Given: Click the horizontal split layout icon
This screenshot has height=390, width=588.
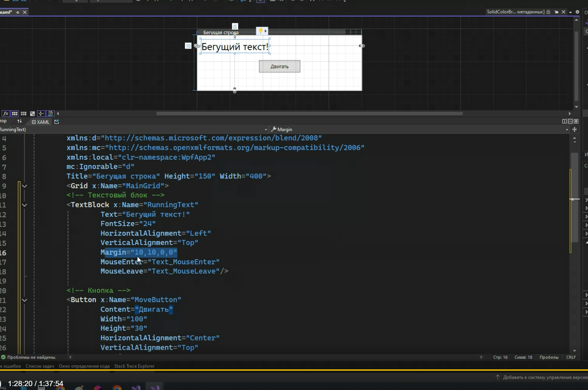Looking at the screenshot, I should [x=570, y=121].
